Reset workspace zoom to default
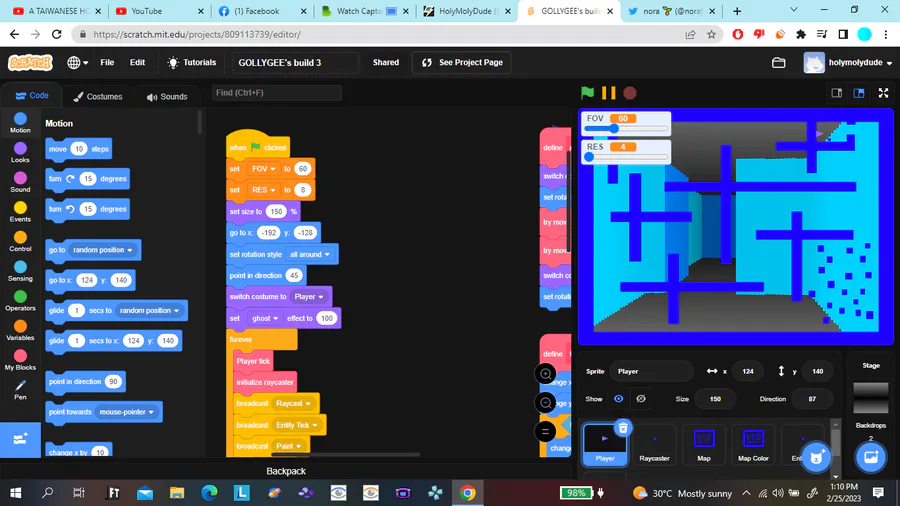 coord(545,431)
